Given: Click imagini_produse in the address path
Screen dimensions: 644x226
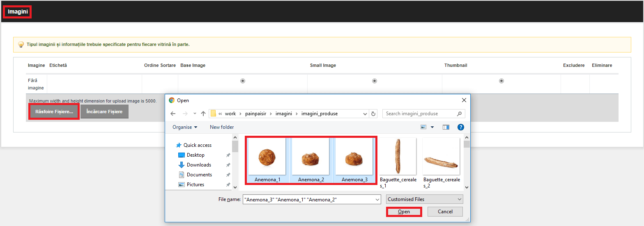Looking at the screenshot, I should 320,114.
